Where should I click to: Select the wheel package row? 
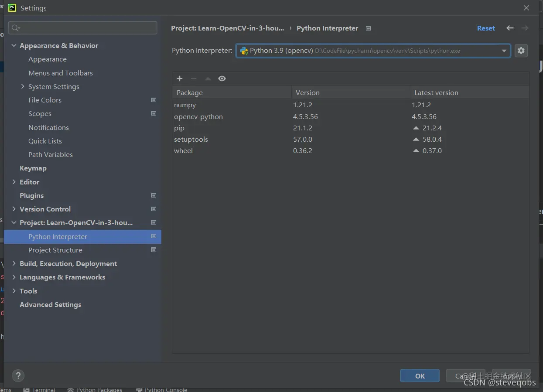(x=351, y=150)
